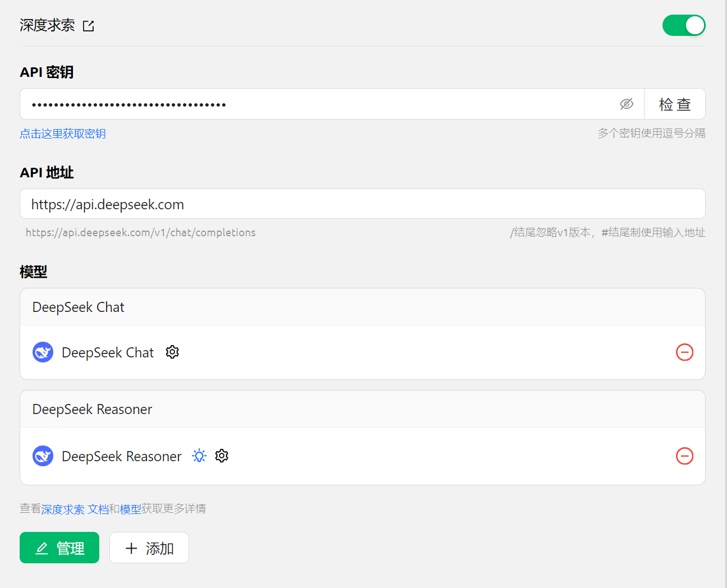Click the 检查 button to verify key
Screen dimensions: 727x588
674,104
